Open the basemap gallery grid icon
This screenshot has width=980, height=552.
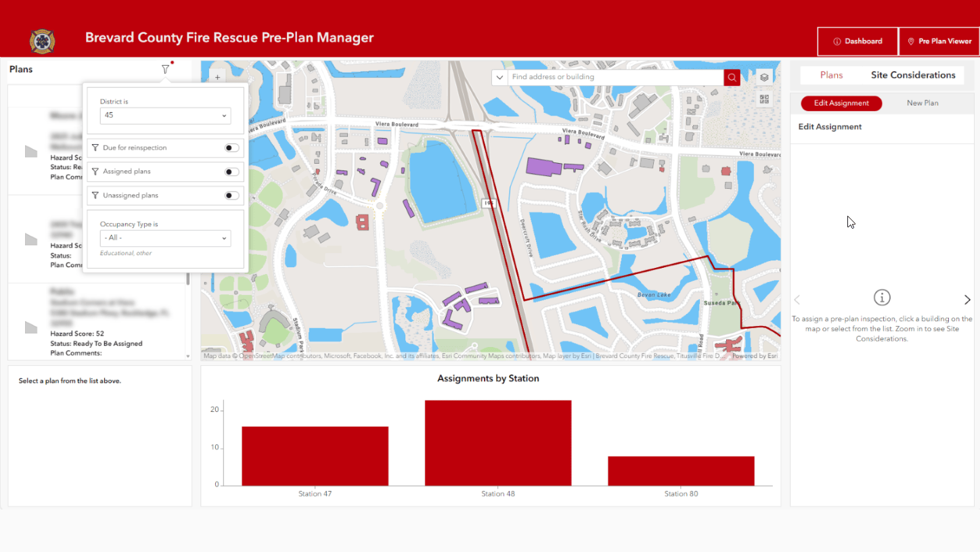click(x=764, y=99)
